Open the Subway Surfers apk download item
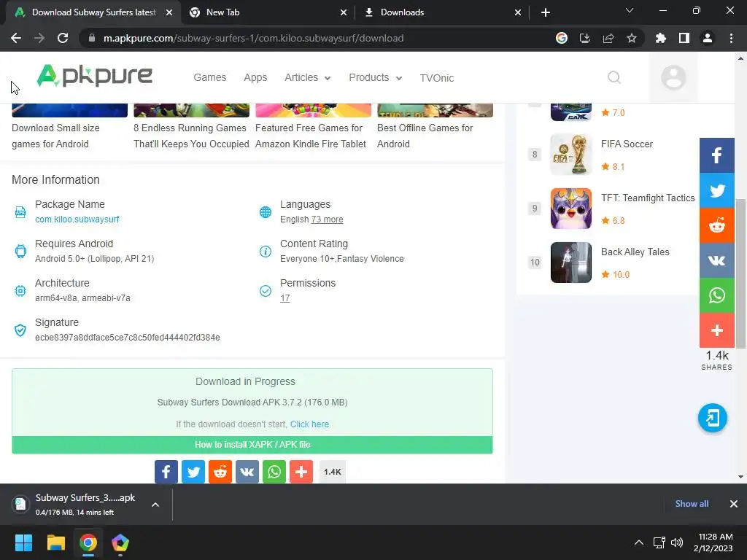The width and height of the screenshot is (747, 560). click(x=76, y=505)
